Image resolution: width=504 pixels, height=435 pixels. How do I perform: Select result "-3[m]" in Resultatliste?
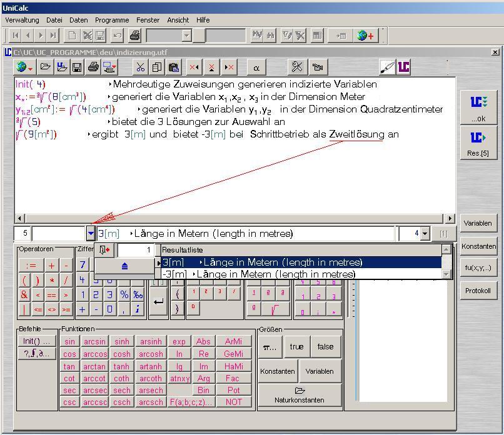[x=301, y=274]
